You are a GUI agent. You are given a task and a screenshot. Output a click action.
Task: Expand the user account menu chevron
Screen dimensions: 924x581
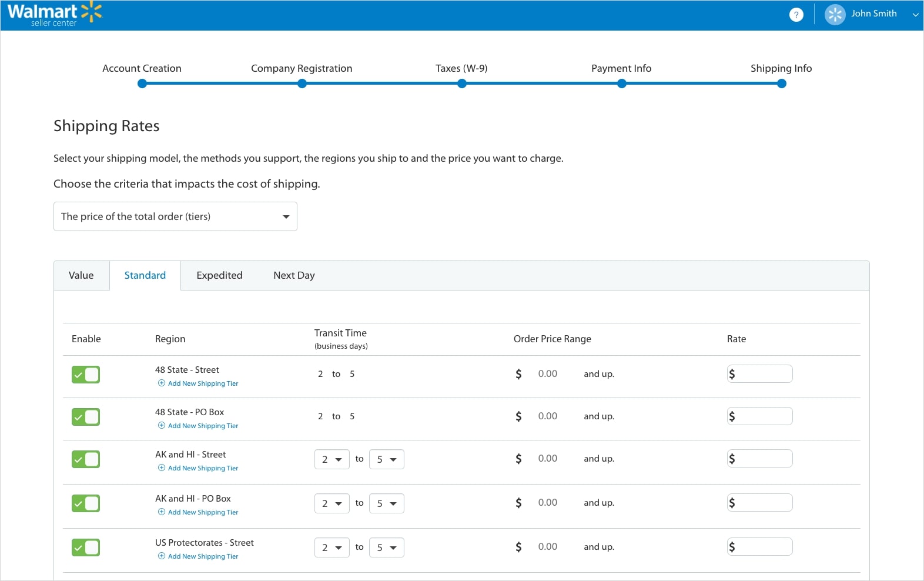pyautogui.click(x=915, y=15)
